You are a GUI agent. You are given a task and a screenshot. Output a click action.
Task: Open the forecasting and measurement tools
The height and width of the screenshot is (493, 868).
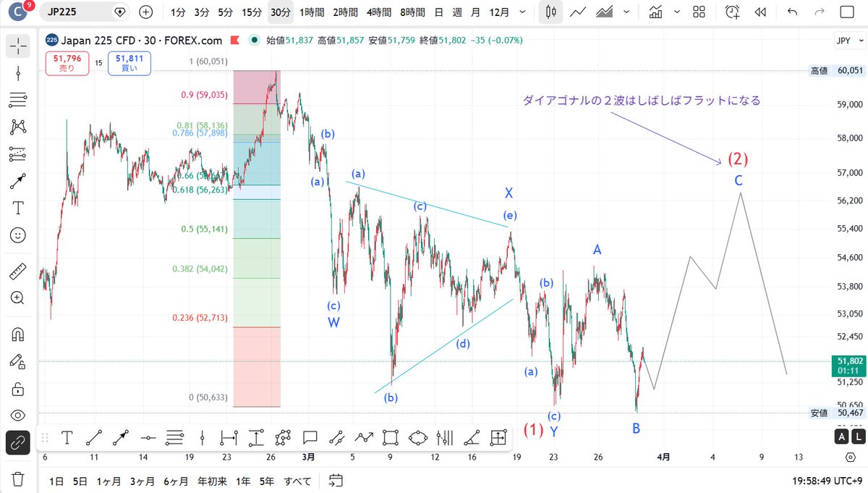point(18,153)
